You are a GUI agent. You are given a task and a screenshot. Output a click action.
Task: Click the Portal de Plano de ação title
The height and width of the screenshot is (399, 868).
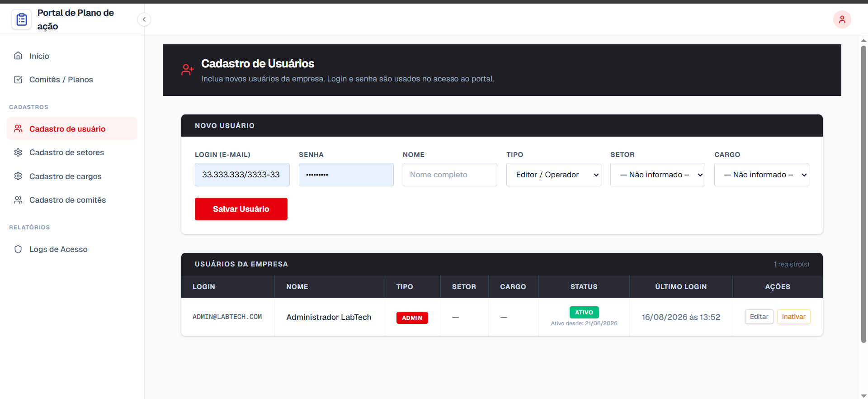tap(75, 19)
